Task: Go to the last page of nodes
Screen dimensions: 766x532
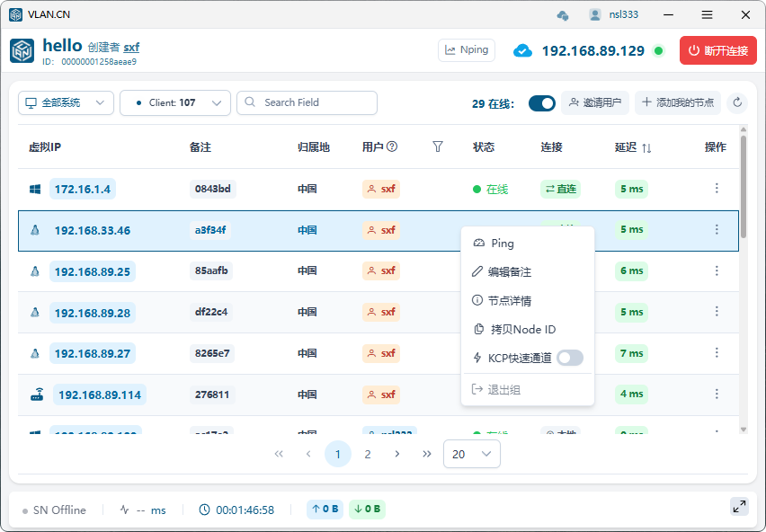Action: [427, 454]
